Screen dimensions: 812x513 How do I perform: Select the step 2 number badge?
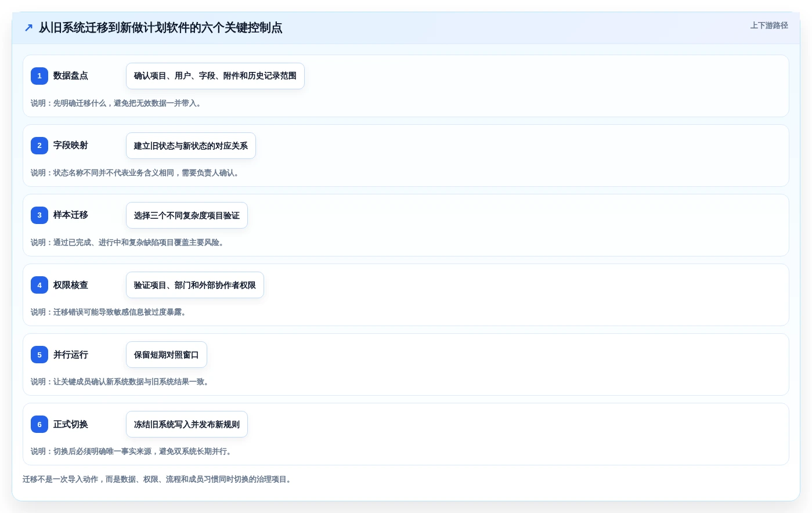(39, 146)
